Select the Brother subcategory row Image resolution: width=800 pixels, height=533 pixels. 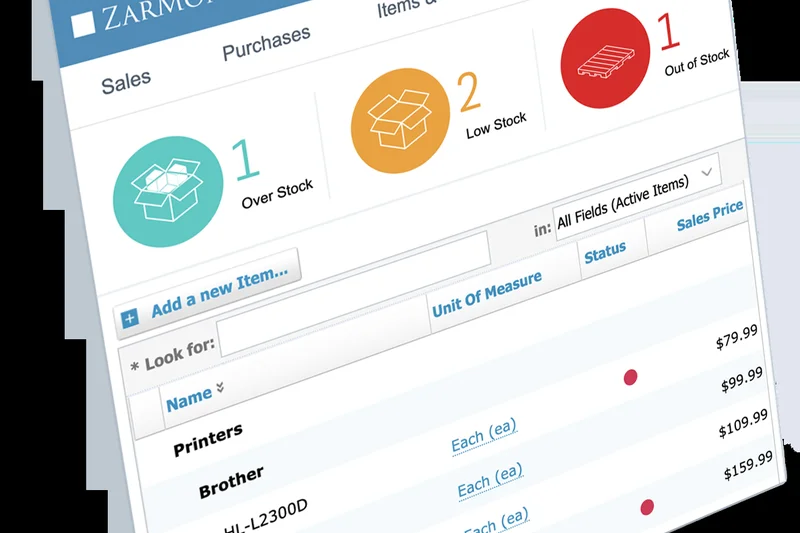tap(231, 481)
